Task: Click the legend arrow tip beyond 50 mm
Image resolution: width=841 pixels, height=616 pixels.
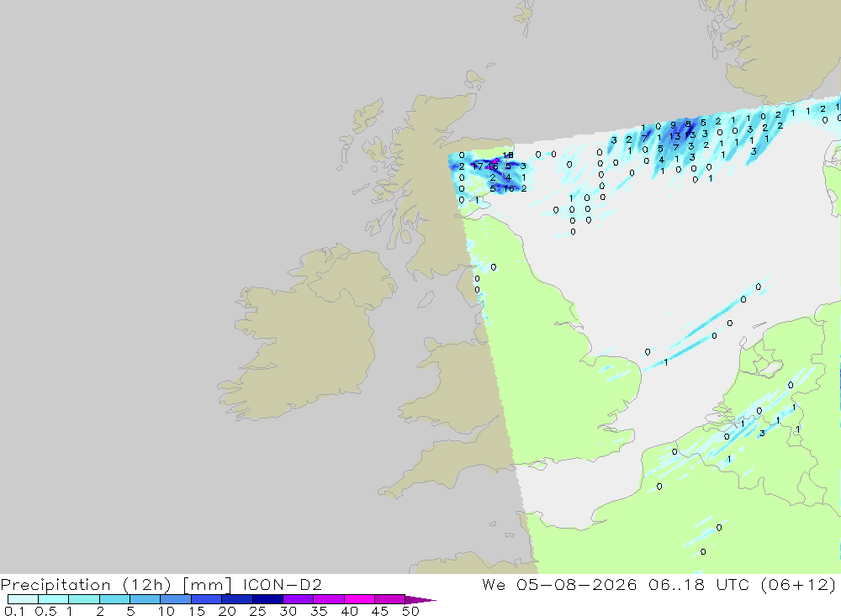Action: coord(421,600)
